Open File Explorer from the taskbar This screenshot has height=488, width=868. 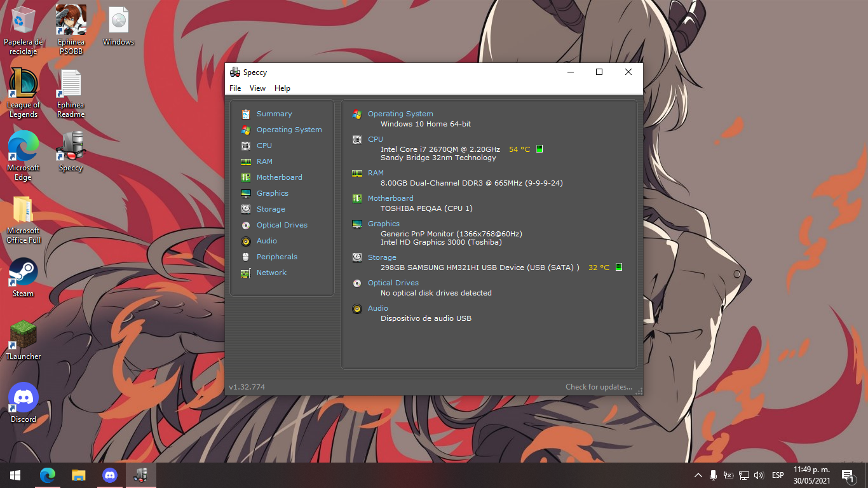click(x=79, y=475)
